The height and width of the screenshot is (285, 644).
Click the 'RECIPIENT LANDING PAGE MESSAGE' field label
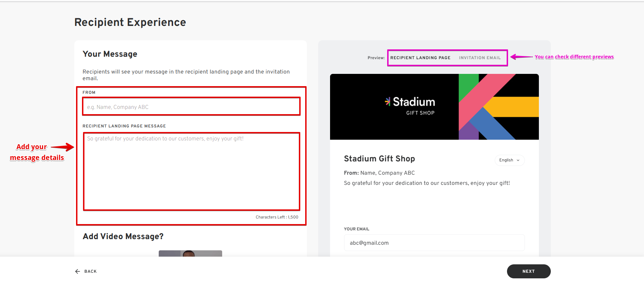[124, 126]
